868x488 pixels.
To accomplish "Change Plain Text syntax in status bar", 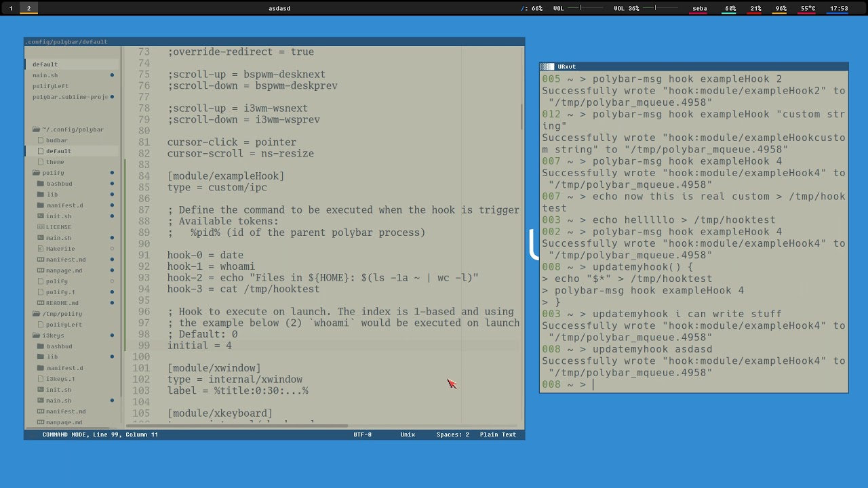I will coord(498,434).
